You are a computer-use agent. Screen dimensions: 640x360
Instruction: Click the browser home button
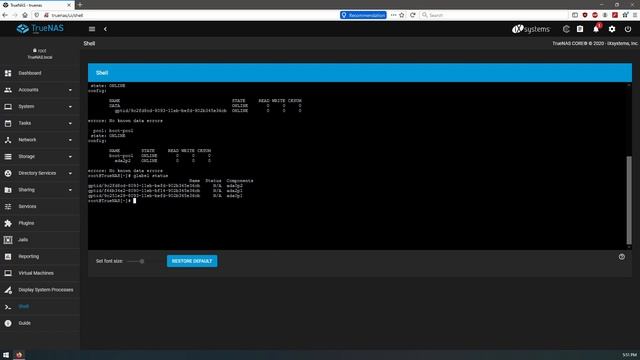click(25, 15)
